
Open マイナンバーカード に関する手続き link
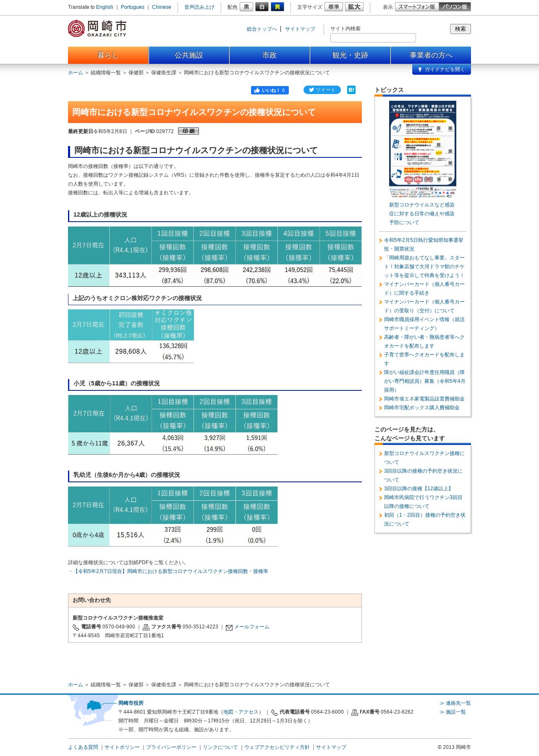point(424,288)
